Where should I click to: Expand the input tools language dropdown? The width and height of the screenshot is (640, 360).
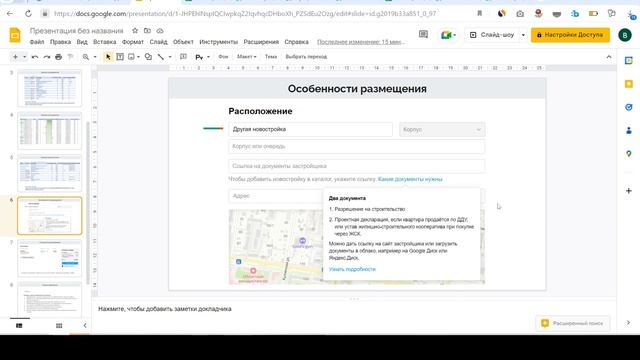coord(208,57)
